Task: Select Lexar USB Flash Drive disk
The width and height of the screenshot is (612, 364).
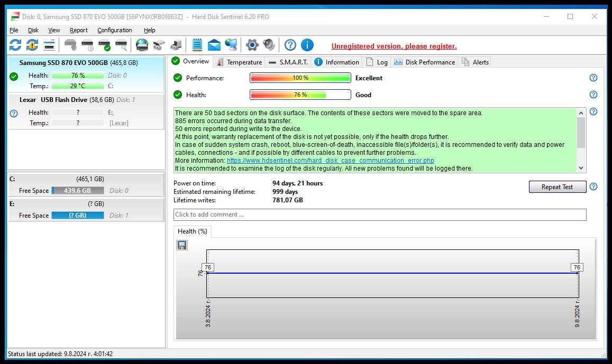Action: pyautogui.click(x=86, y=111)
